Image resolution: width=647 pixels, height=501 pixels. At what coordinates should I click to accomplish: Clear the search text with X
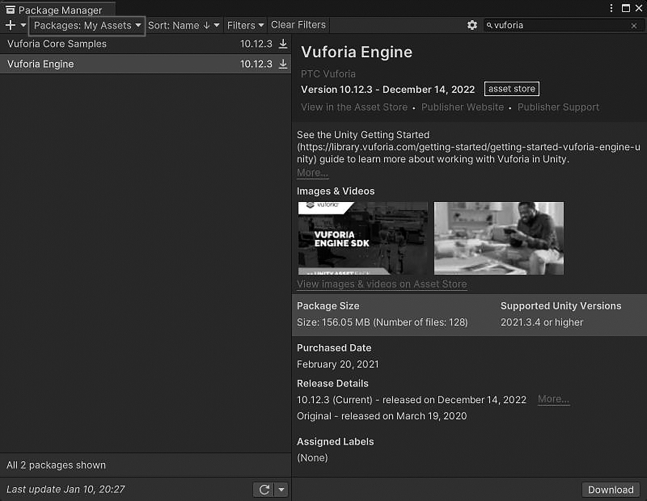(634, 26)
